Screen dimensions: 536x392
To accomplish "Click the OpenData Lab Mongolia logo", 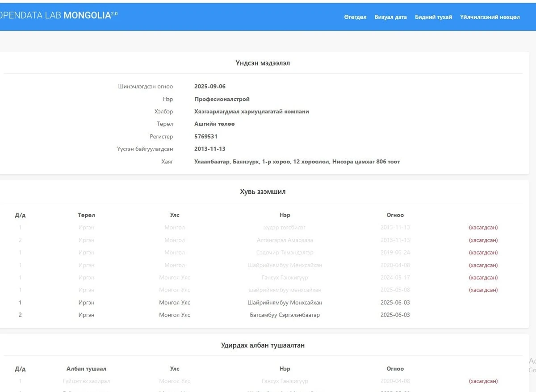I will [x=57, y=15].
